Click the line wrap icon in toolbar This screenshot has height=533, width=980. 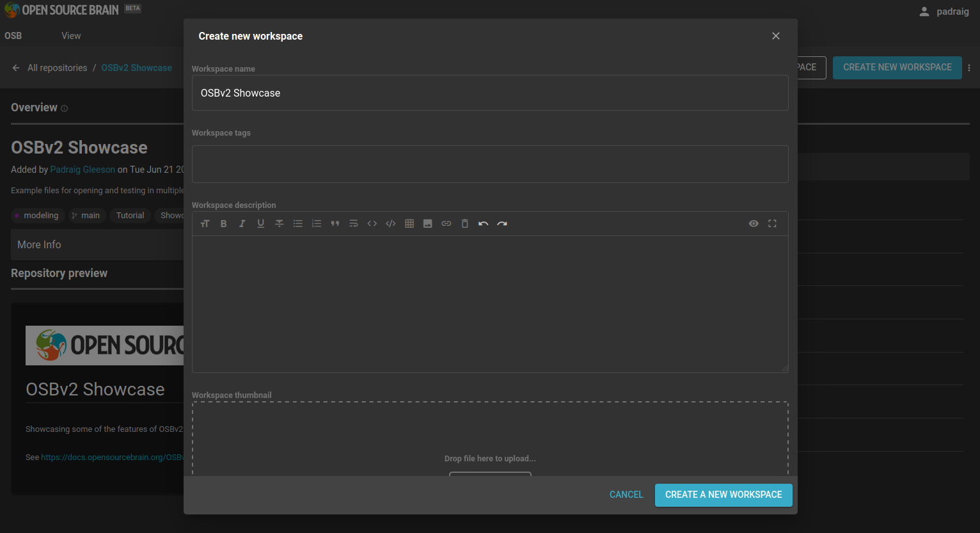tap(353, 224)
